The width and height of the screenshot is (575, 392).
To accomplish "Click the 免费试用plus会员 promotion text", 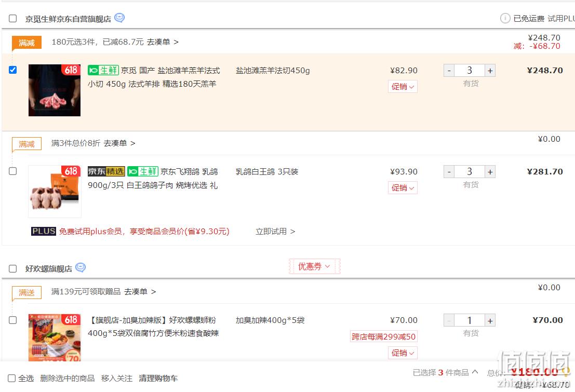I will coord(144,232).
